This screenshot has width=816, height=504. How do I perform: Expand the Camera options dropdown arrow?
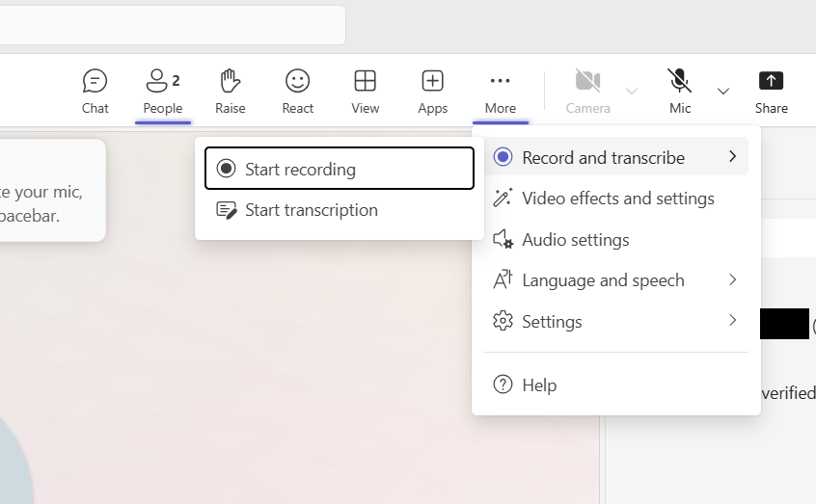(x=632, y=92)
